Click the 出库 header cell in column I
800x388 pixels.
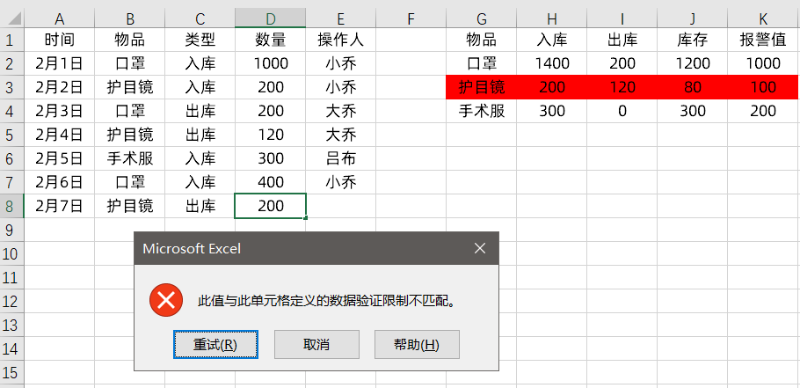click(622, 40)
